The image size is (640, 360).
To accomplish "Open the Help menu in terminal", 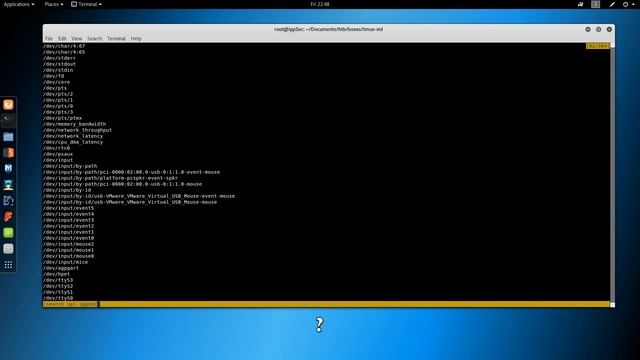I will coord(136,38).
